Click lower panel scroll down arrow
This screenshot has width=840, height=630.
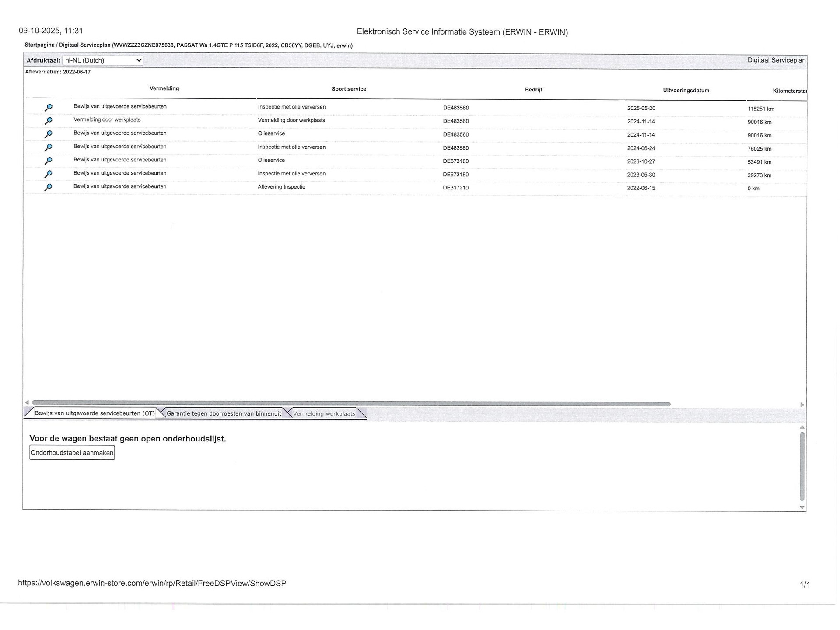pyautogui.click(x=802, y=507)
